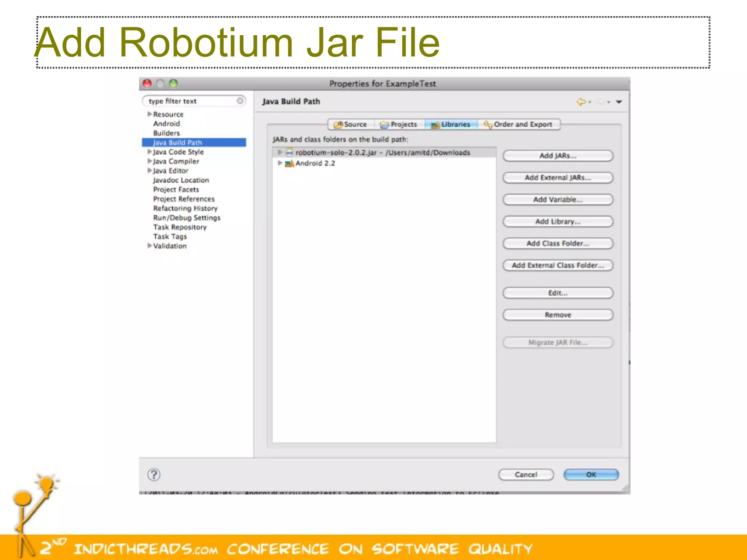The height and width of the screenshot is (560, 747).
Task: Confirm with the OK button
Action: [591, 475]
